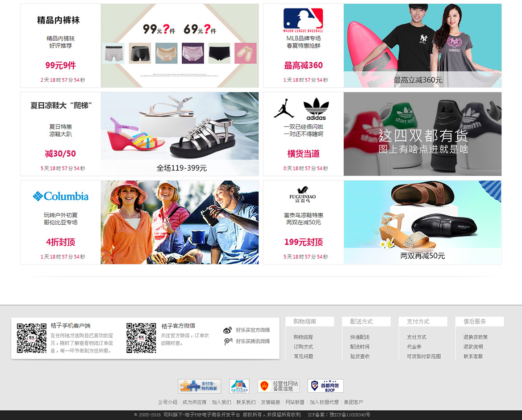
Task: Click the 精品内裤袜 promotion title
Action: pos(58,20)
